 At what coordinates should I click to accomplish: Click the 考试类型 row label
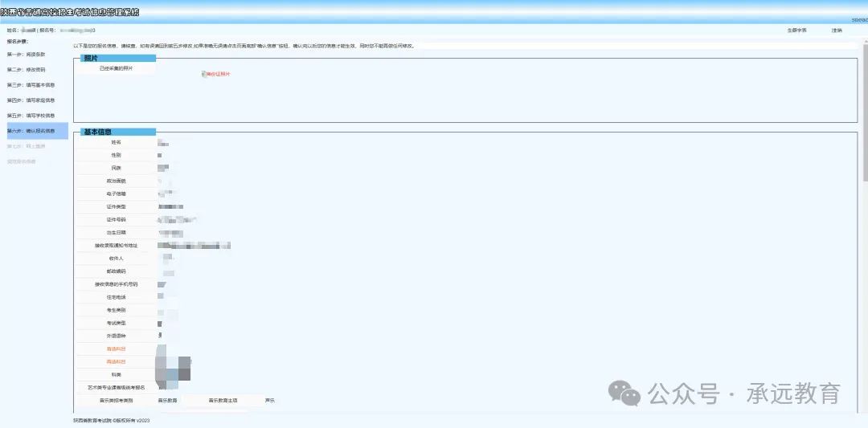tap(116, 323)
